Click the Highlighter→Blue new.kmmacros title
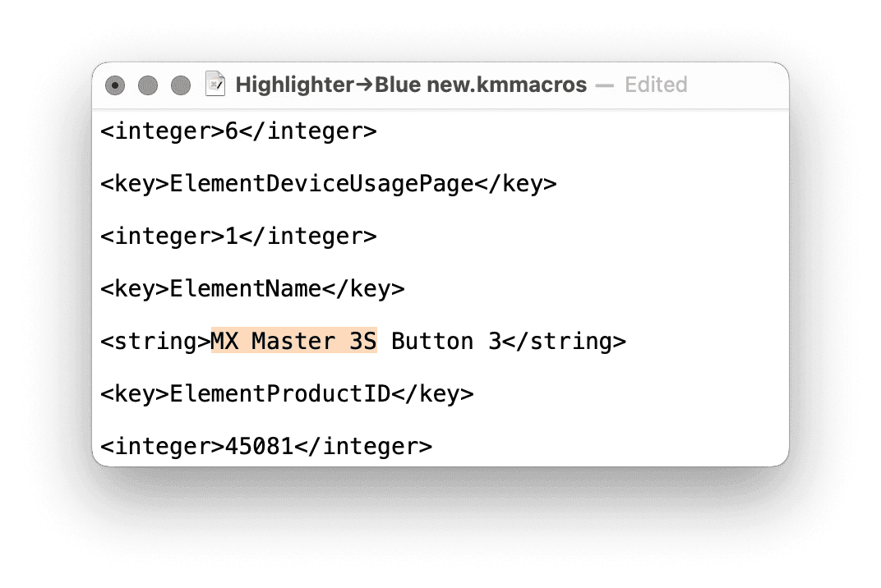The image size is (881, 588). coord(411,85)
